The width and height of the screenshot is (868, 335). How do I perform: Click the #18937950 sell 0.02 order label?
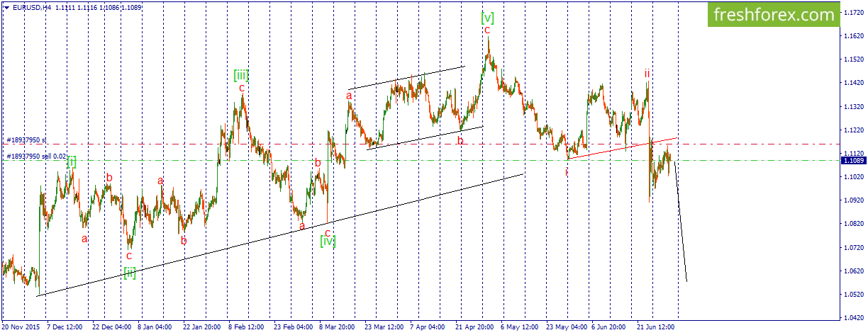(x=37, y=156)
